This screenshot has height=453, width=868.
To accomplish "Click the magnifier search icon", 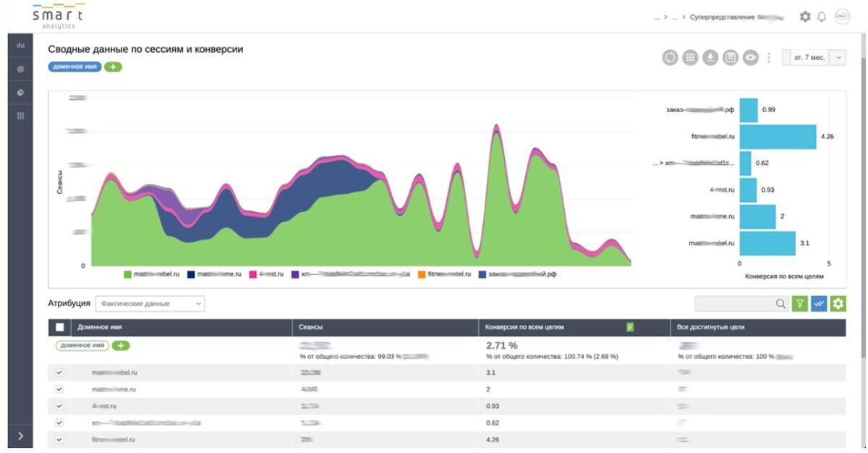I will pyautogui.click(x=780, y=304).
